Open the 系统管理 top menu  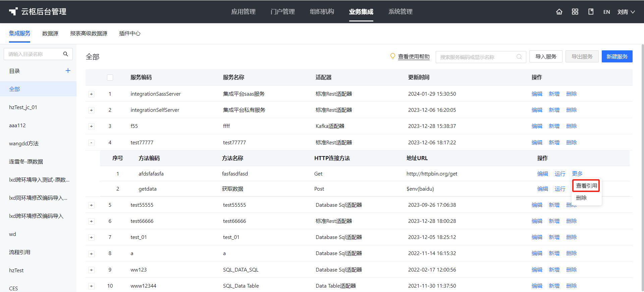400,12
